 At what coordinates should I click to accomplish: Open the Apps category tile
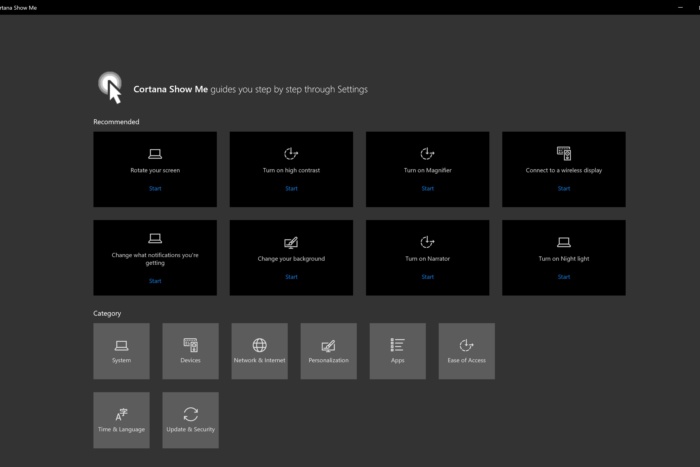[398, 351]
